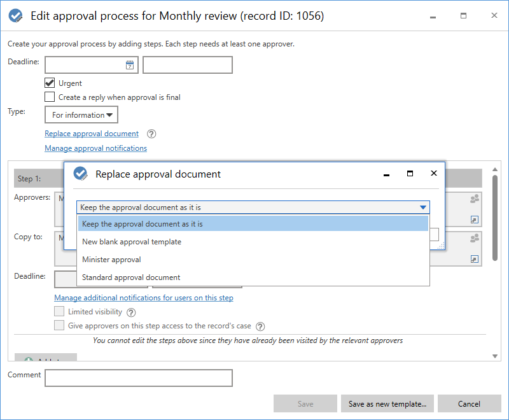The width and height of the screenshot is (509, 420).
Task: Toggle the Limited visibility checkbox
Action: (x=59, y=311)
